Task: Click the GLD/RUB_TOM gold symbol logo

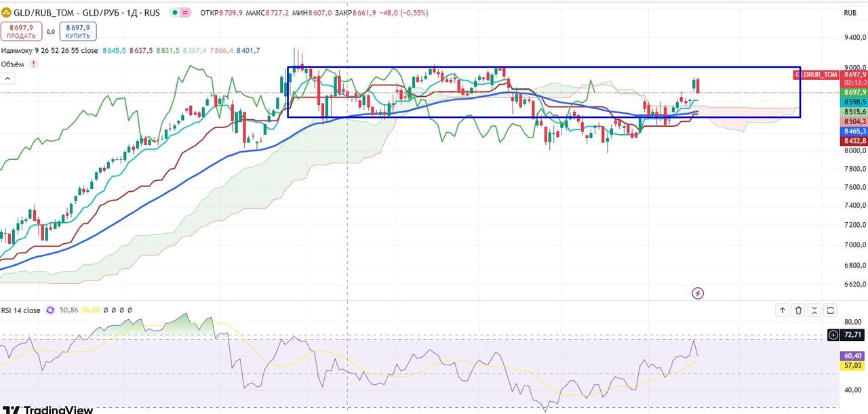Action: click(x=7, y=13)
